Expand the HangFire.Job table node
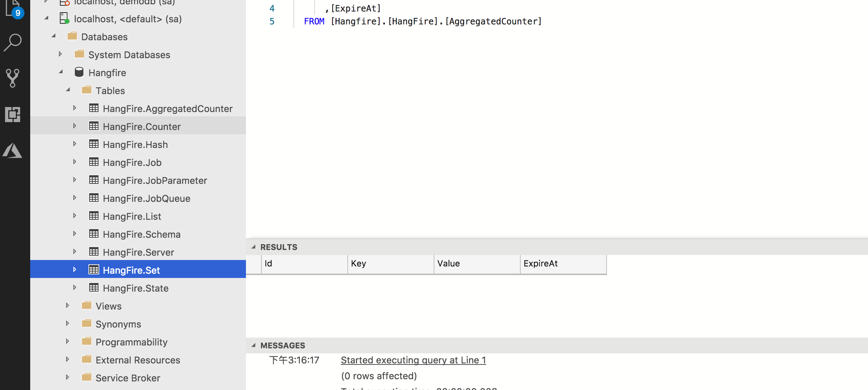 (x=74, y=162)
